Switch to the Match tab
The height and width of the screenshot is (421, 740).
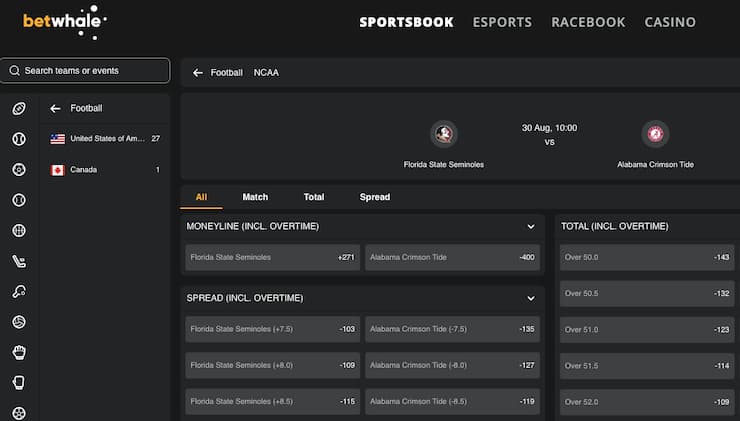255,197
